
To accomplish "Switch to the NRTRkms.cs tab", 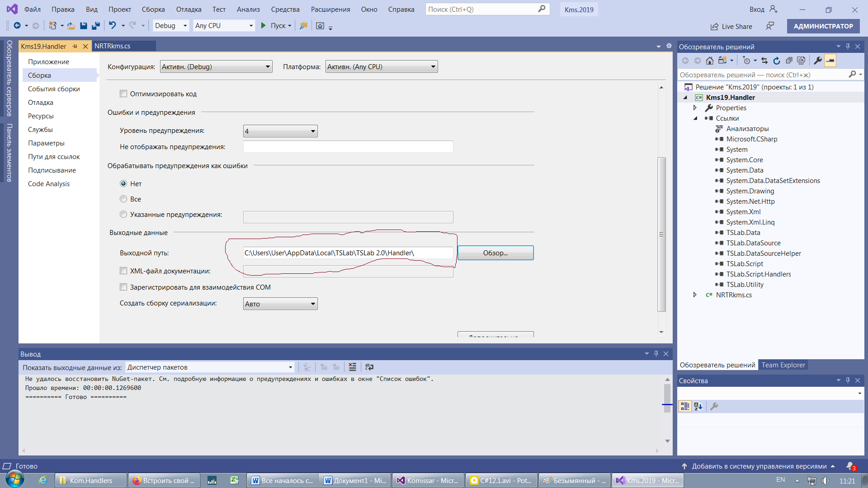I will point(113,46).
